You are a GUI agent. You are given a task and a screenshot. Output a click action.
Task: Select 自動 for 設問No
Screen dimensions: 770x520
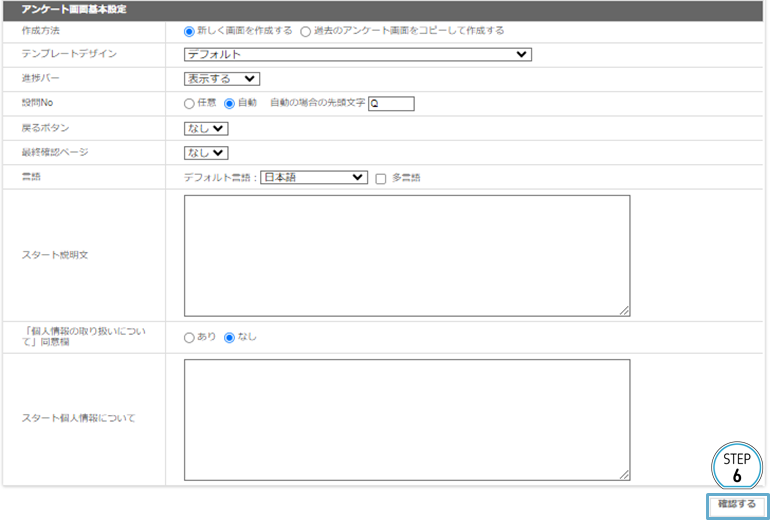pyautogui.click(x=229, y=103)
